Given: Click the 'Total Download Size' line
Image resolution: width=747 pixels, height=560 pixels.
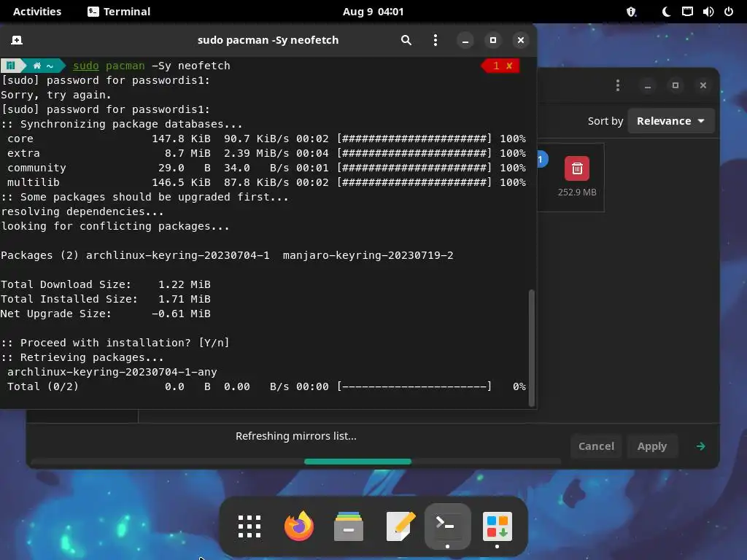Looking at the screenshot, I should tap(105, 285).
